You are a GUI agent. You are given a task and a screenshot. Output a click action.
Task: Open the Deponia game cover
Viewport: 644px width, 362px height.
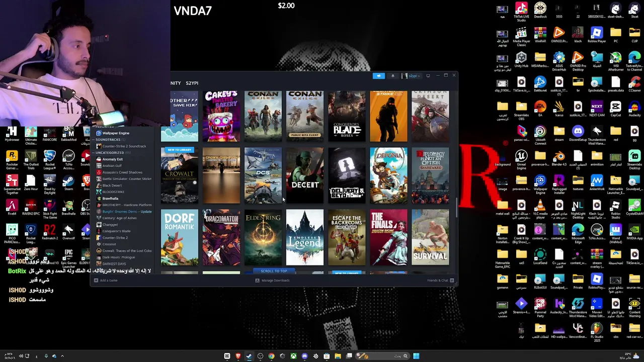tap(388, 175)
